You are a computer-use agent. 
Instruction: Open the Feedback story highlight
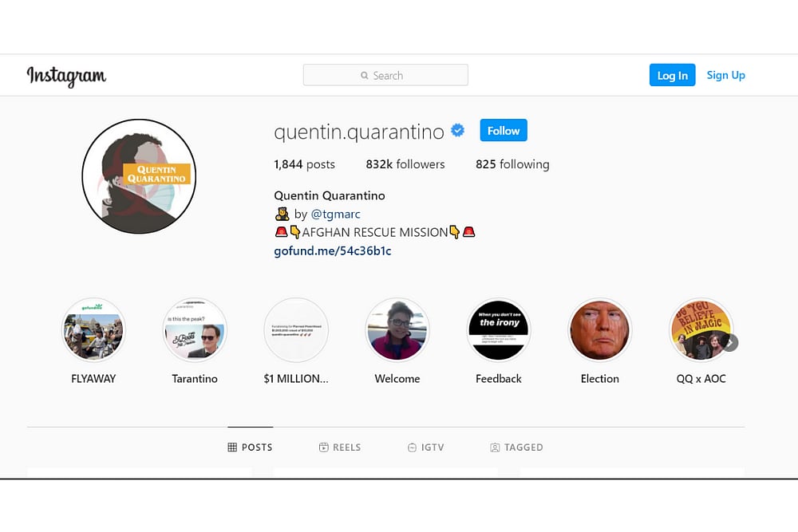tap(499, 329)
